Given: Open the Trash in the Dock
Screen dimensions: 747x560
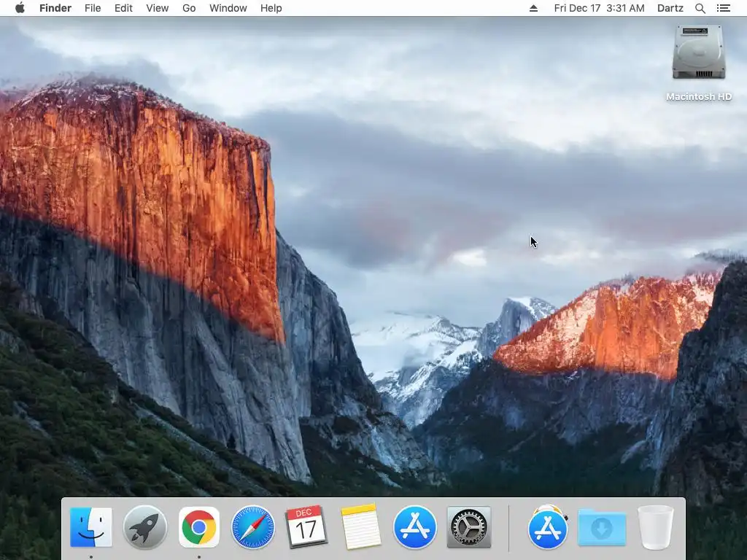Looking at the screenshot, I should click(x=656, y=528).
